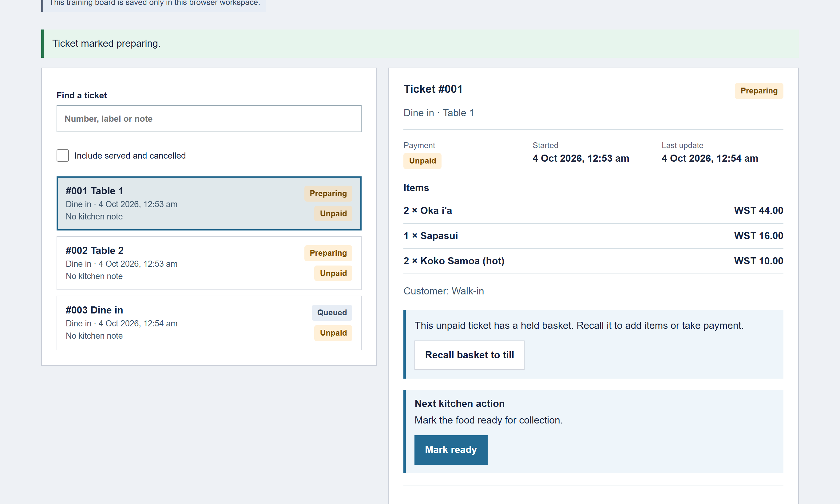Click the Preparing badge on ticket #002
The width and height of the screenshot is (840, 504).
tap(328, 253)
